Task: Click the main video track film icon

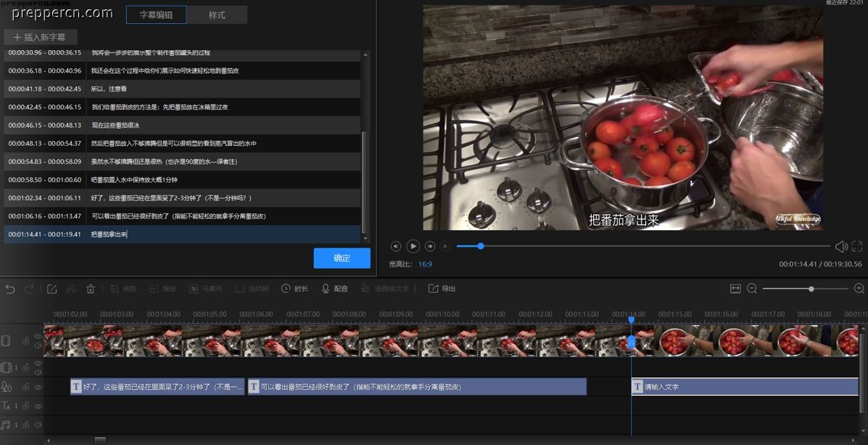Action: pyautogui.click(x=6, y=340)
